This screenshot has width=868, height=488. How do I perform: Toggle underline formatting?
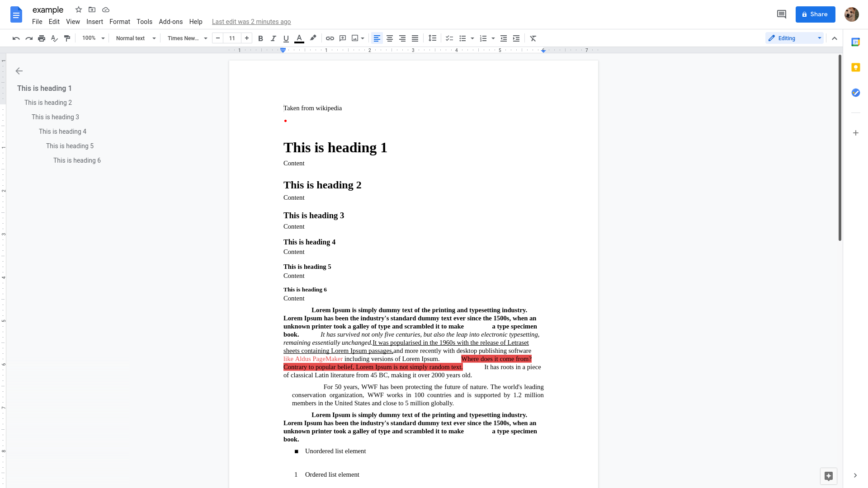coord(286,38)
